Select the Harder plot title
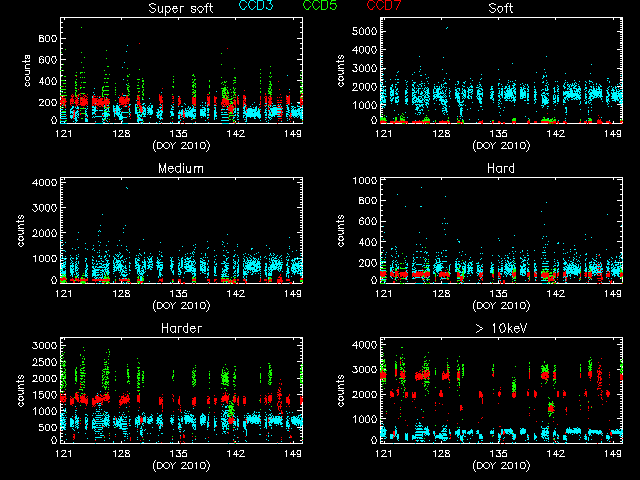This screenshot has height=480, width=640. pyautogui.click(x=182, y=329)
